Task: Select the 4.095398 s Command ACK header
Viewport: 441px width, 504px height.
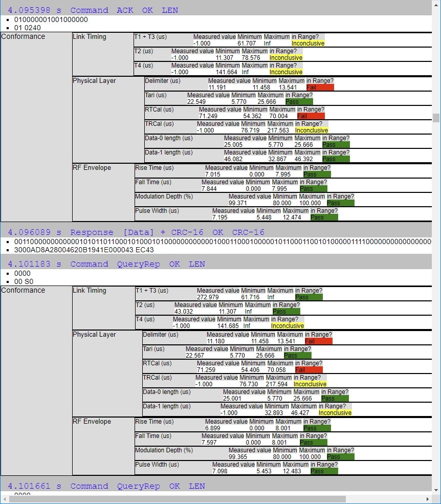Action: click(x=93, y=10)
